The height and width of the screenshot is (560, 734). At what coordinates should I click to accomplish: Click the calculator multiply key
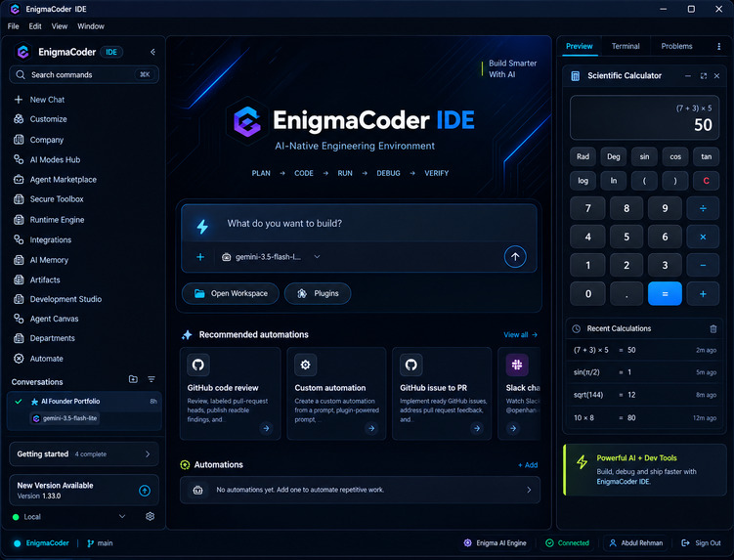click(703, 237)
